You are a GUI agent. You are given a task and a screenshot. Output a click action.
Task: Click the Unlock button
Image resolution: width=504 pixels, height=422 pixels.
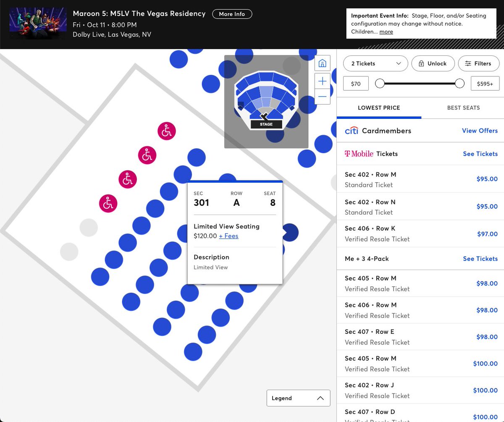click(x=433, y=63)
